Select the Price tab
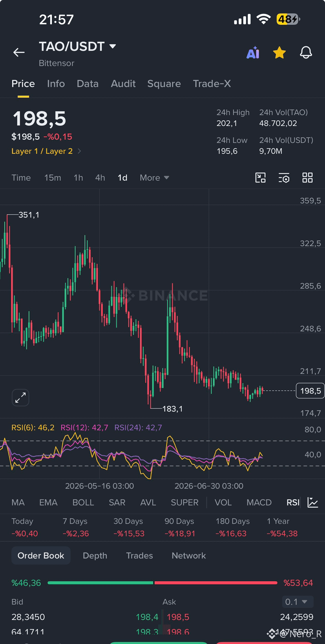325x644 pixels. point(23,84)
